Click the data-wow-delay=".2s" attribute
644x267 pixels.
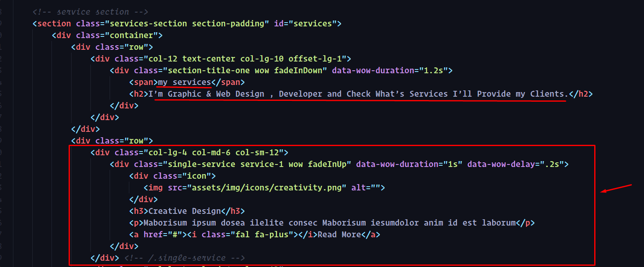point(516,164)
